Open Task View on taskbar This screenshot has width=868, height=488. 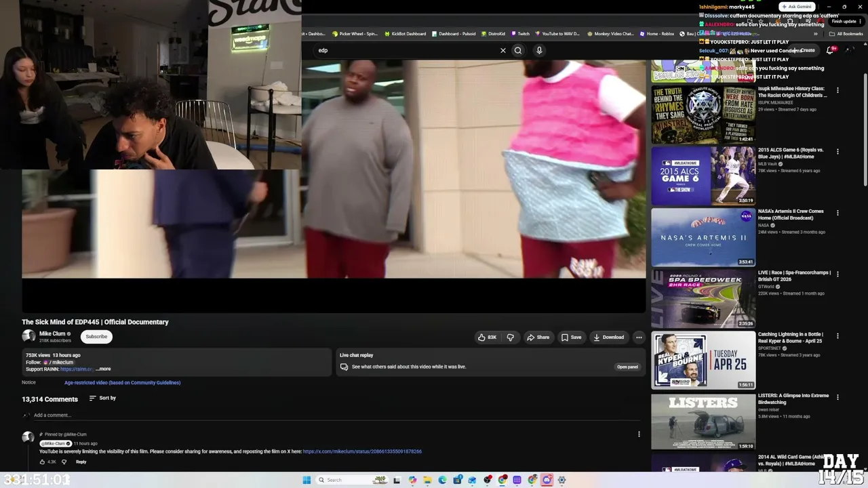point(397,480)
